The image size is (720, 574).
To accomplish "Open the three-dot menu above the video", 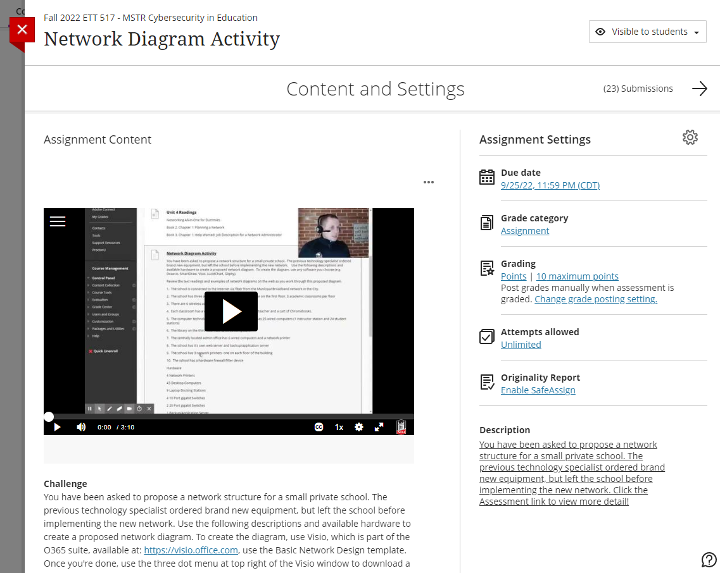I will (428, 182).
